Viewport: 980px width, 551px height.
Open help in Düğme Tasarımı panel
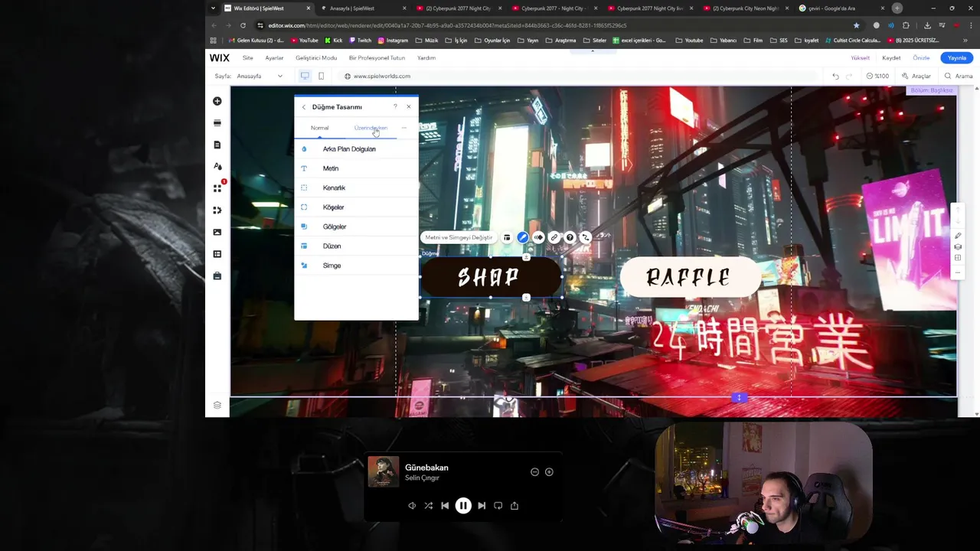pyautogui.click(x=395, y=106)
